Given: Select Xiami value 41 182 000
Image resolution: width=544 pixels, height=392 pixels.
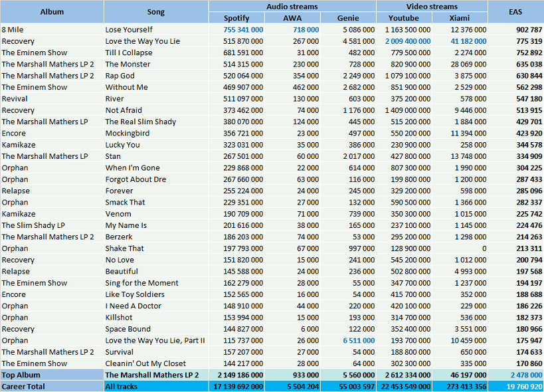Looking at the screenshot, I should click(460, 41).
